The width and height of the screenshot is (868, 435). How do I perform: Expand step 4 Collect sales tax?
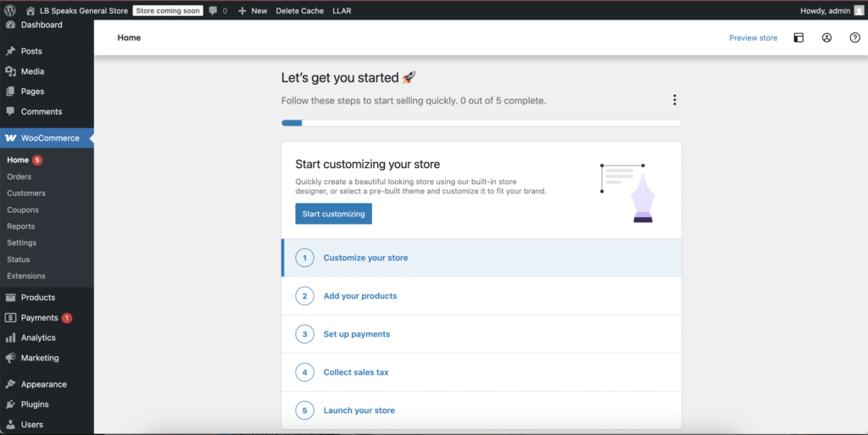pos(356,372)
